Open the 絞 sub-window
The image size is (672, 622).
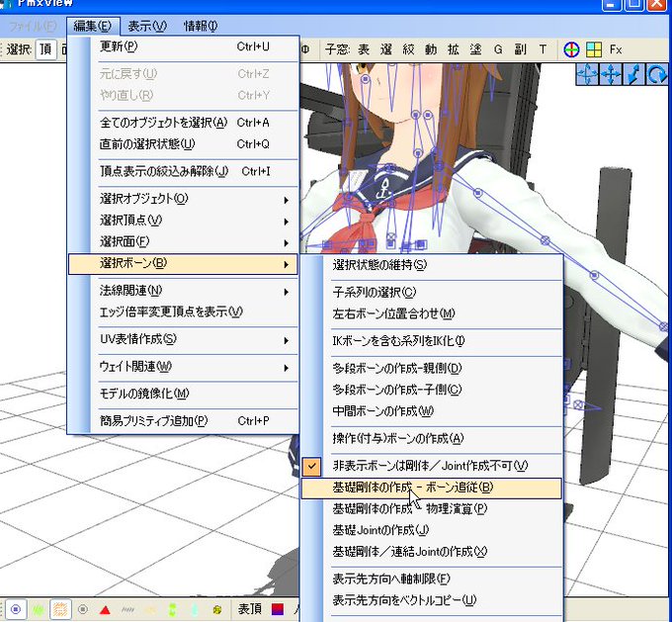pyautogui.click(x=408, y=49)
